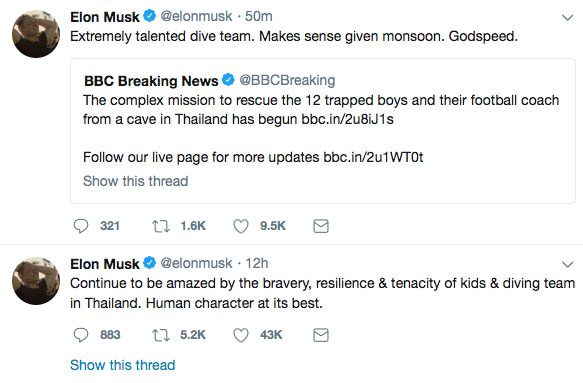583x383 pixels.
Task: Open the bbc.in/2u8iJ1s link
Action: click(x=347, y=119)
